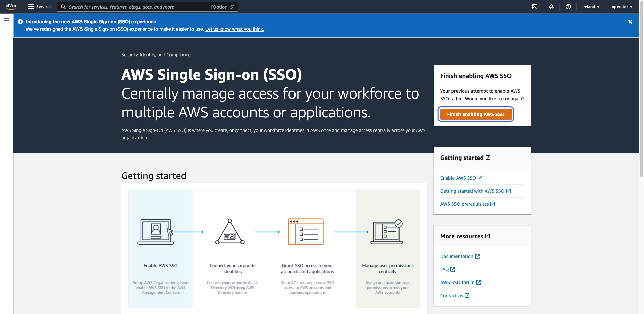The image size is (644, 314).
Task: Click the Manage user permissions laptop illustration
Action: [387, 232]
